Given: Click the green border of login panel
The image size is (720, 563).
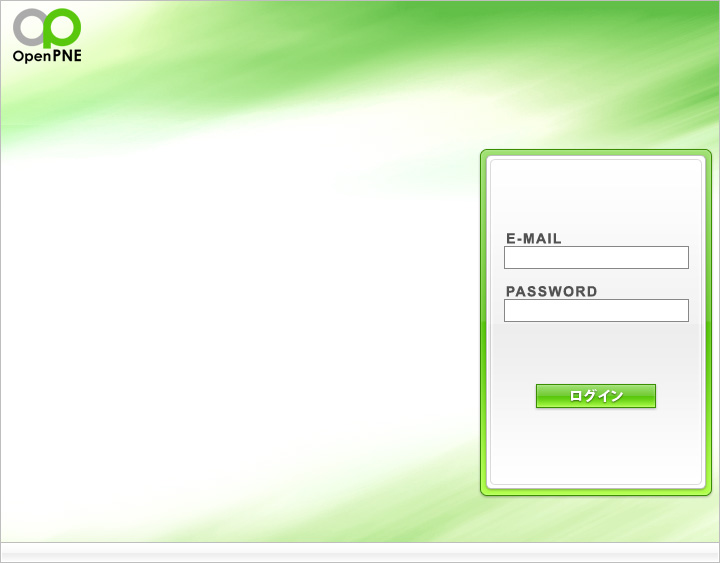Looking at the screenshot, I should click(x=484, y=321).
